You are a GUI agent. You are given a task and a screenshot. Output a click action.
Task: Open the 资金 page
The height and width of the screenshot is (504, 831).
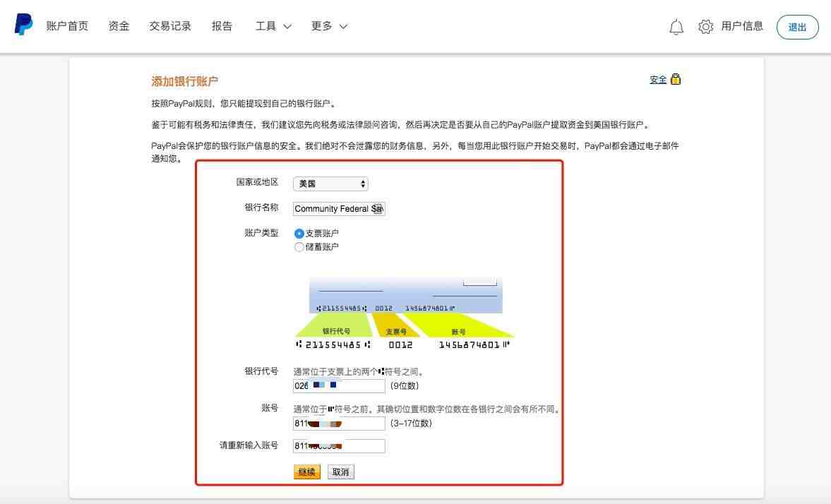point(119,26)
